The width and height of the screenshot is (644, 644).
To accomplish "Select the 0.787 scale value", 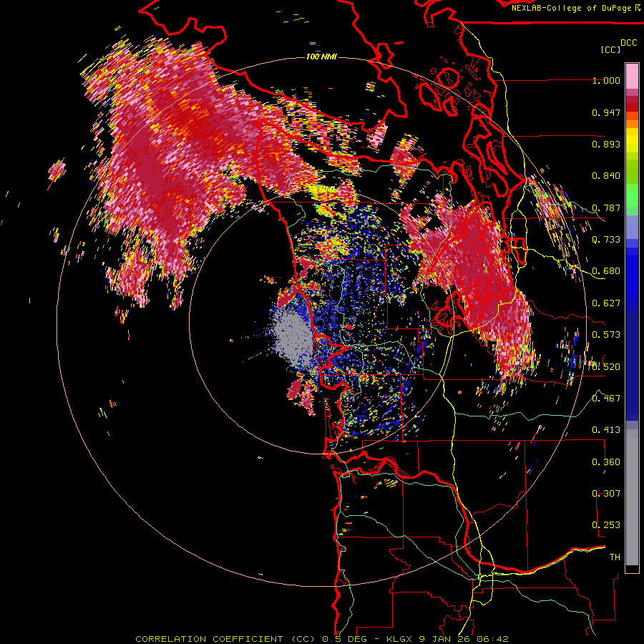I will 606,208.
